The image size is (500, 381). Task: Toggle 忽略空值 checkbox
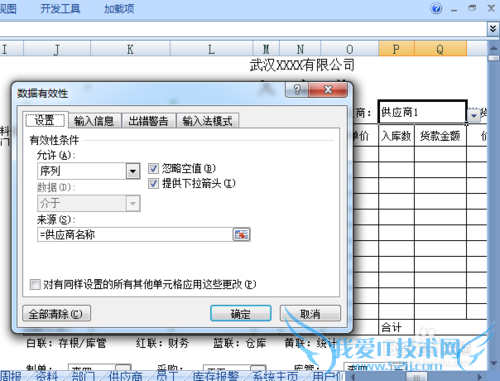[x=153, y=169]
